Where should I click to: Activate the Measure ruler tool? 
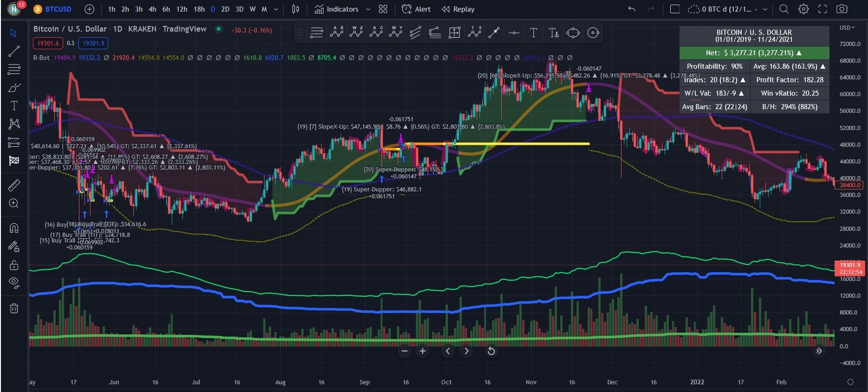click(14, 185)
